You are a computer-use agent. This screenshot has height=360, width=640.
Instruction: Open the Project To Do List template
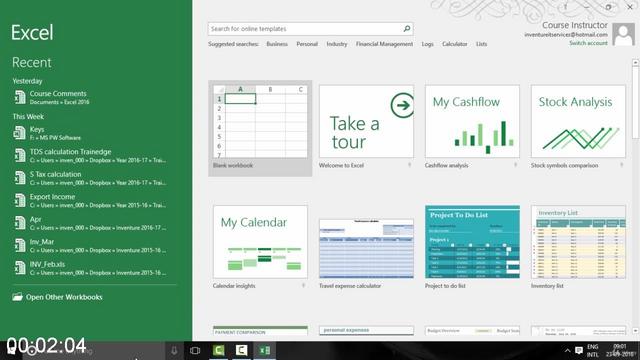(472, 242)
